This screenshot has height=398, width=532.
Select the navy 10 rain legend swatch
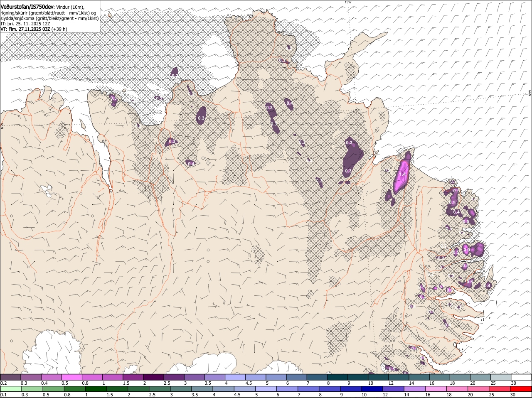click(x=372, y=389)
